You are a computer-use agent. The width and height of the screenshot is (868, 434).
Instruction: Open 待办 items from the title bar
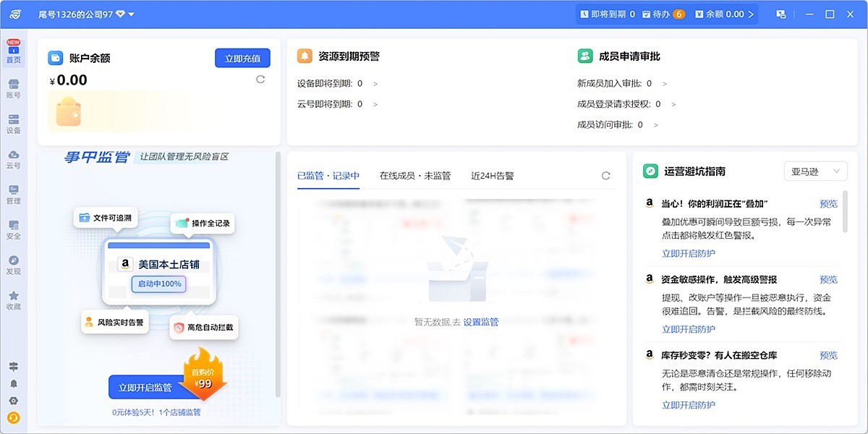click(663, 13)
